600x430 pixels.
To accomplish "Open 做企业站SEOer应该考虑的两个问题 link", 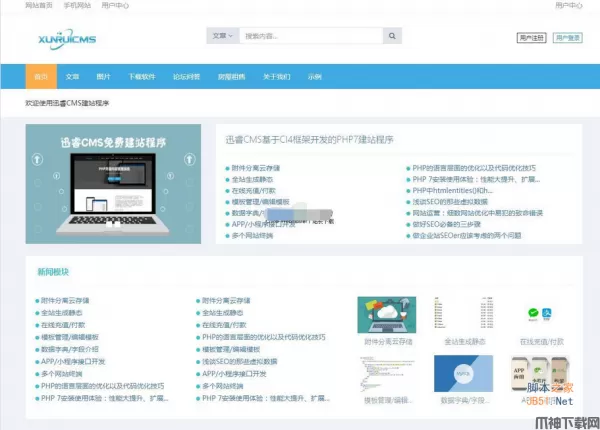I will pos(467,235).
